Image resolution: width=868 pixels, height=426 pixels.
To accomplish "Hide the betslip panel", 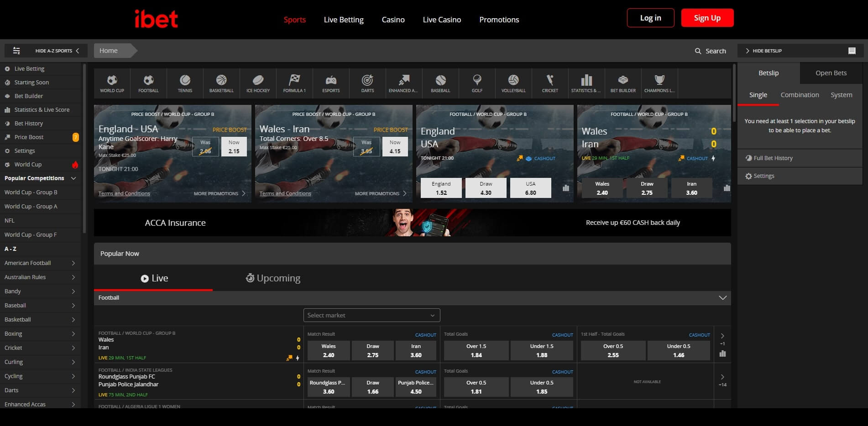I will (767, 51).
